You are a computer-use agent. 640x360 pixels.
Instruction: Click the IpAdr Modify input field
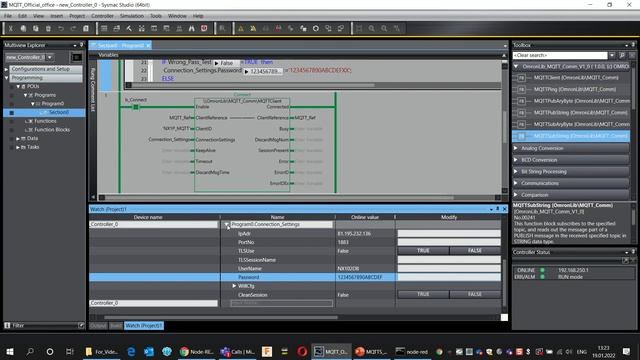click(449, 233)
